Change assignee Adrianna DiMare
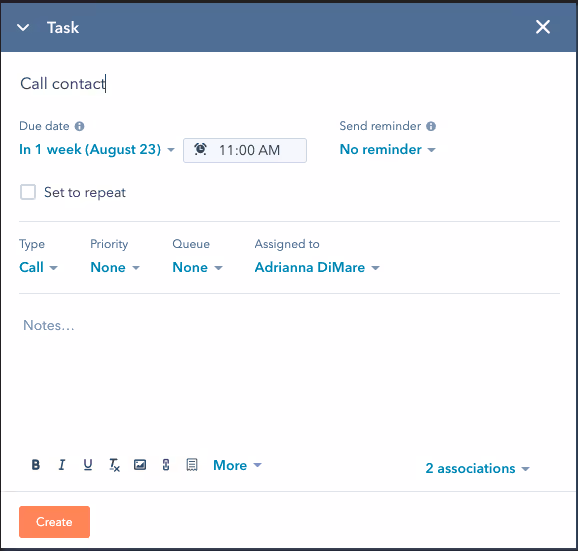578x551 pixels. [x=317, y=267]
